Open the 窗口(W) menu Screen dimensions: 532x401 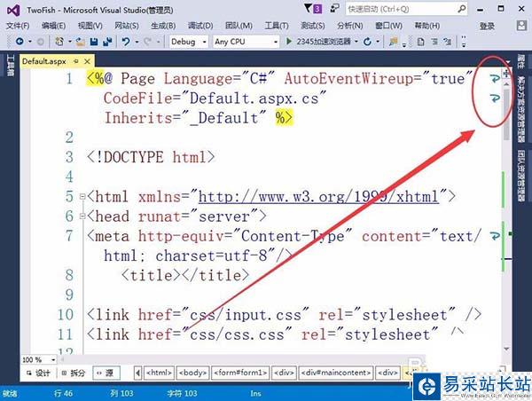pyautogui.click(x=388, y=26)
